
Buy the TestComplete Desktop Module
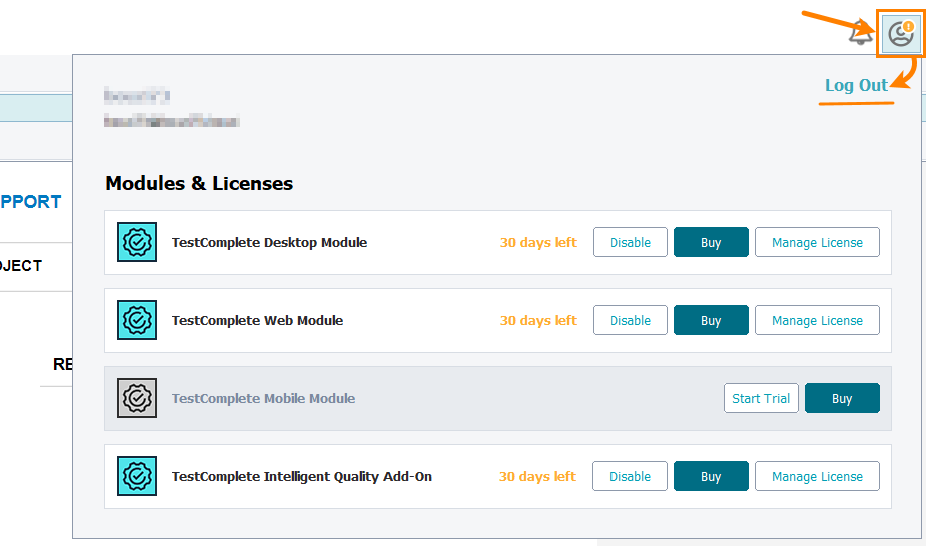[x=711, y=243]
